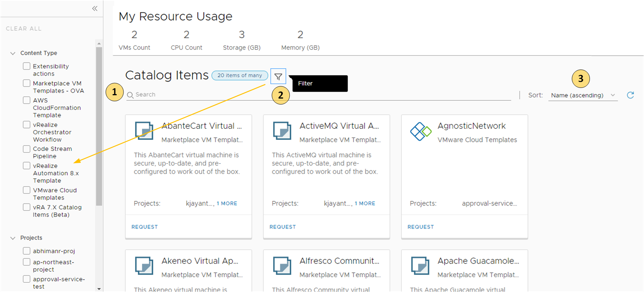Collapse the Content Type filter section

[x=13, y=53]
